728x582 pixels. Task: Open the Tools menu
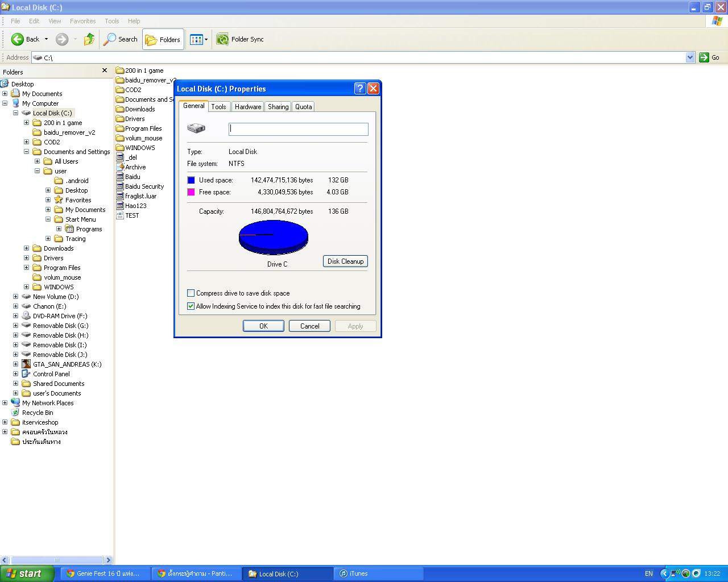[x=112, y=21]
